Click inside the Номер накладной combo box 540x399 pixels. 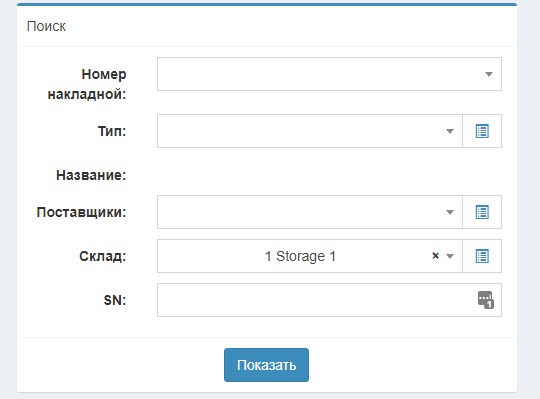coord(329,74)
